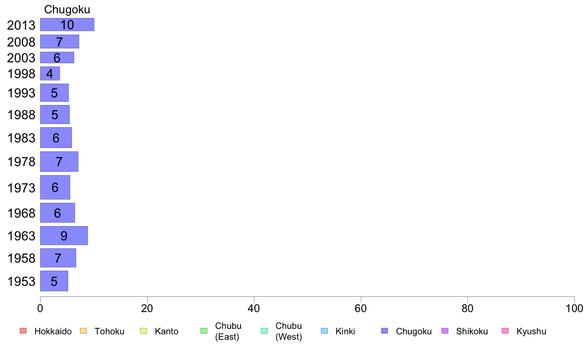Click the Hokkaido legend color swatch
The image size is (588, 364).
[x=23, y=331]
